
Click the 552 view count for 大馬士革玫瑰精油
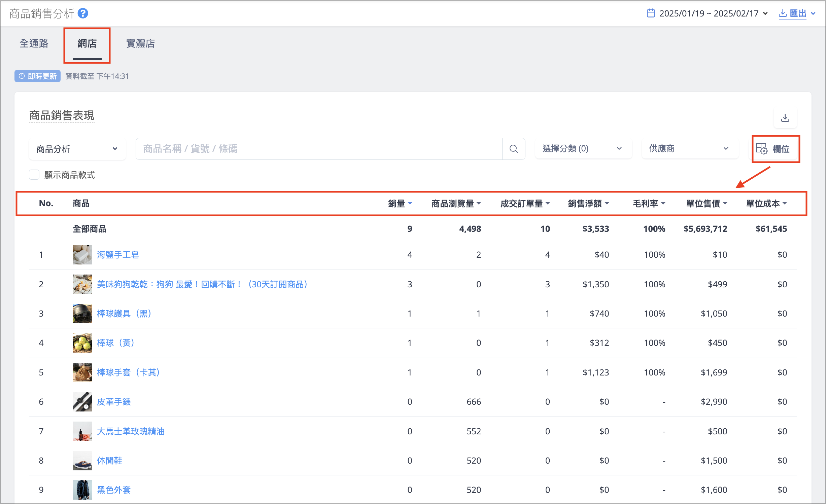pyautogui.click(x=474, y=431)
